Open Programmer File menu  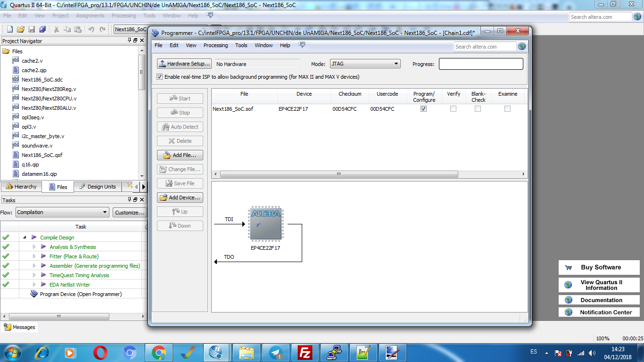(x=158, y=45)
